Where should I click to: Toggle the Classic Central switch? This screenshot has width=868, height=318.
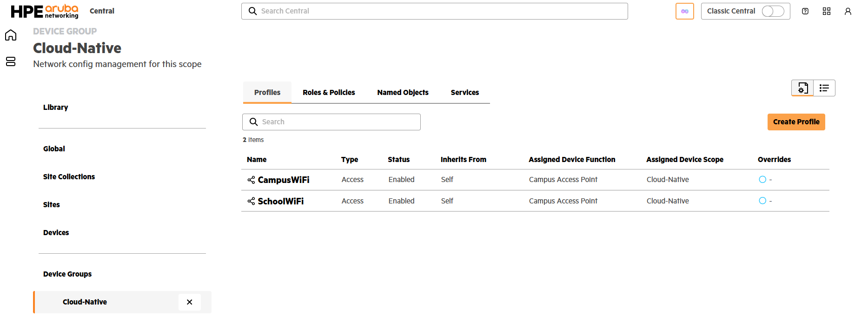pos(773,11)
